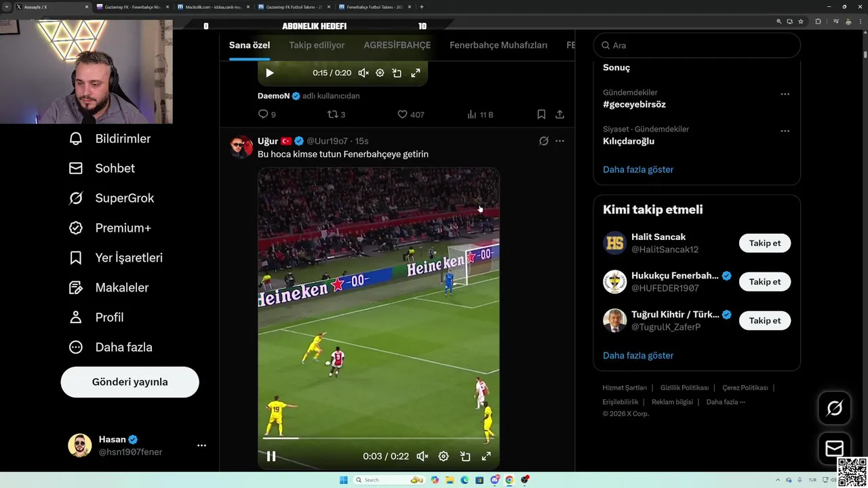Open Chrome three-dot menu
Screen dimensions: 868x488
861,22
